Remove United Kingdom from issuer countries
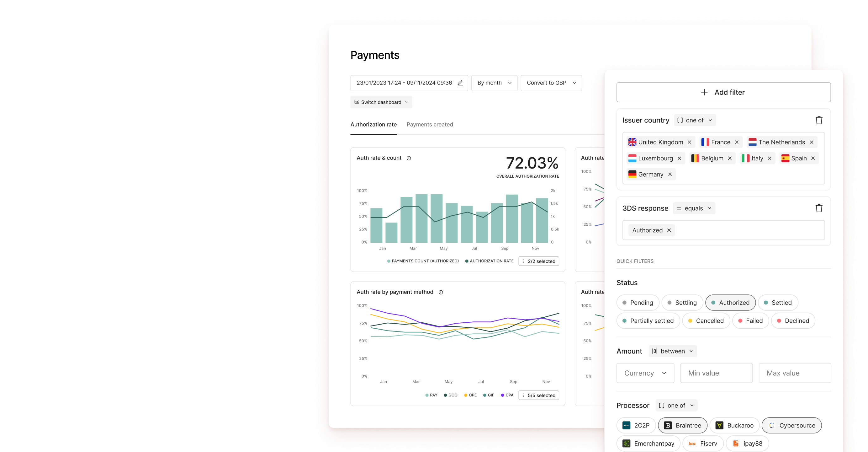Viewport: 868px width, 452px height. click(689, 142)
